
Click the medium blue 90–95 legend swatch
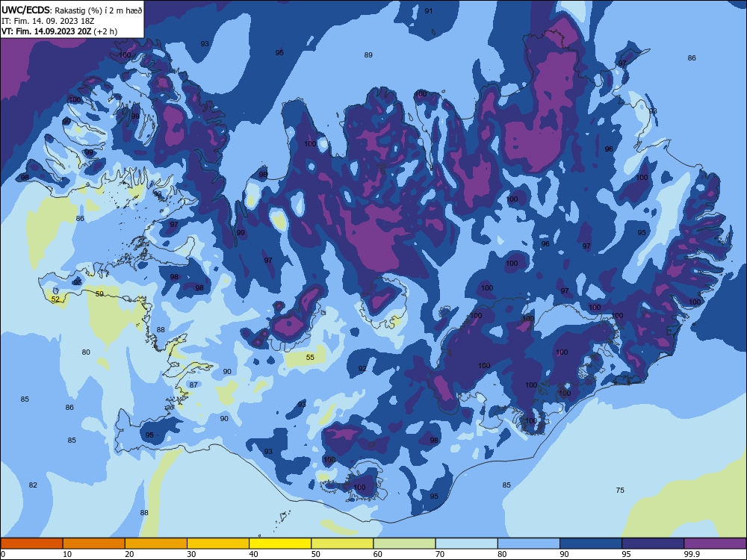click(x=591, y=544)
